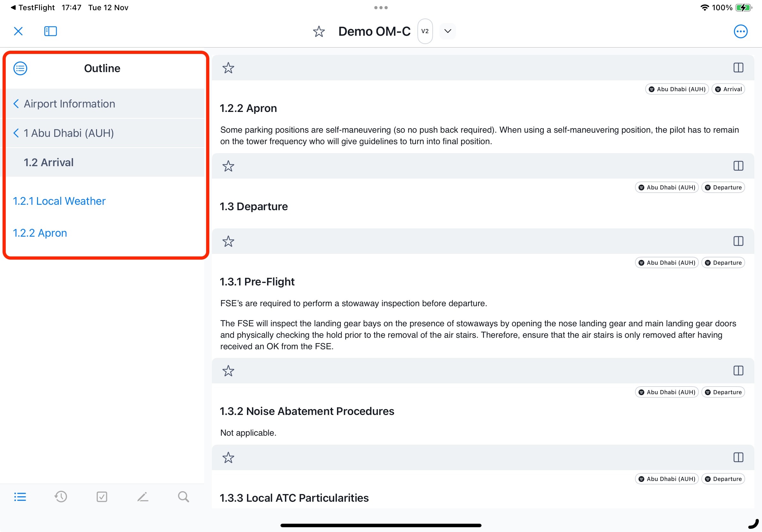Screen dimensions: 762x532
Task: Toggle the sidebar panel icon
Action: pyautogui.click(x=50, y=31)
